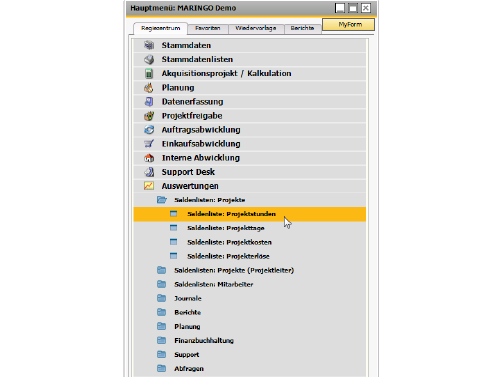
Task: Expand the Interne Abwicklung menu
Action: [x=250, y=158]
